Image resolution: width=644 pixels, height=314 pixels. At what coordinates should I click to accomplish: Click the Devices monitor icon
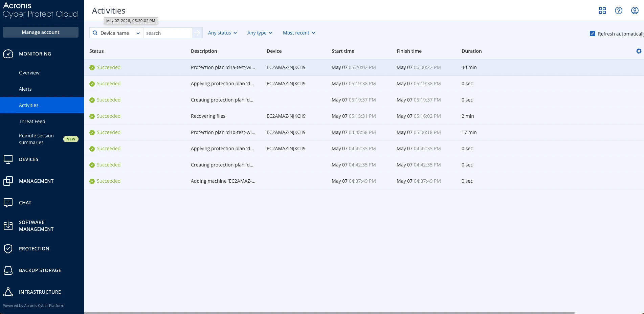click(x=8, y=159)
